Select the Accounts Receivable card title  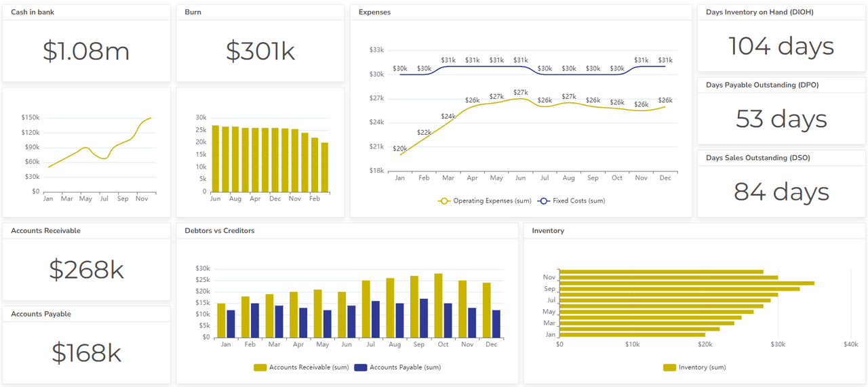[45, 230]
